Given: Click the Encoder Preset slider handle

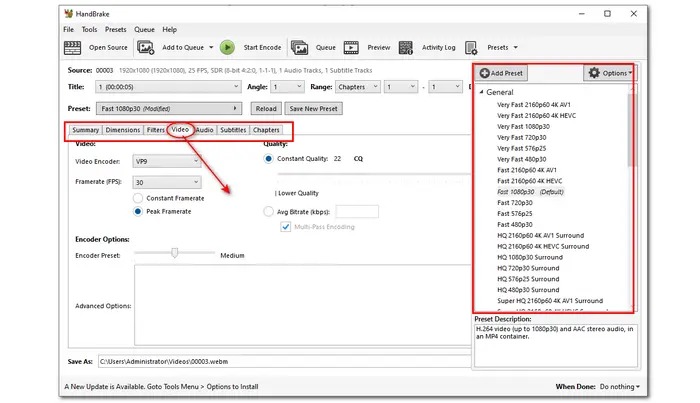Looking at the screenshot, I should (x=175, y=253).
